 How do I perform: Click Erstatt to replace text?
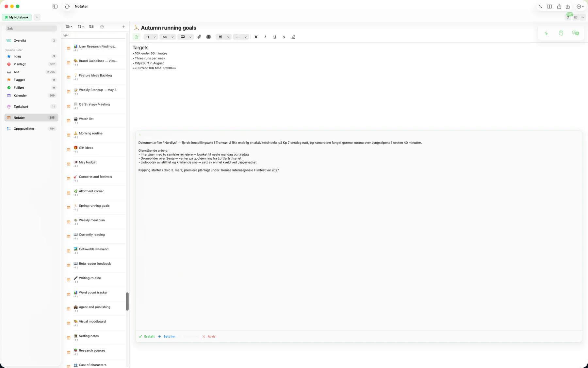pyautogui.click(x=147, y=336)
